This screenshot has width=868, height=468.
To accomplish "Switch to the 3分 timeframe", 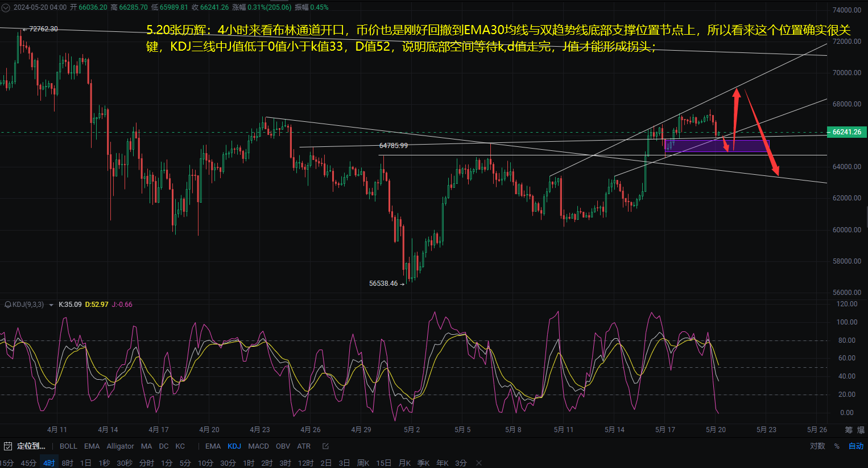I will (461, 463).
